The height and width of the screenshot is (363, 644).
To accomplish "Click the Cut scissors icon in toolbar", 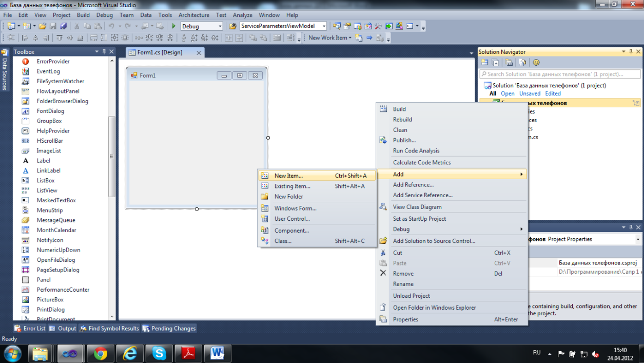I will 77,26.
